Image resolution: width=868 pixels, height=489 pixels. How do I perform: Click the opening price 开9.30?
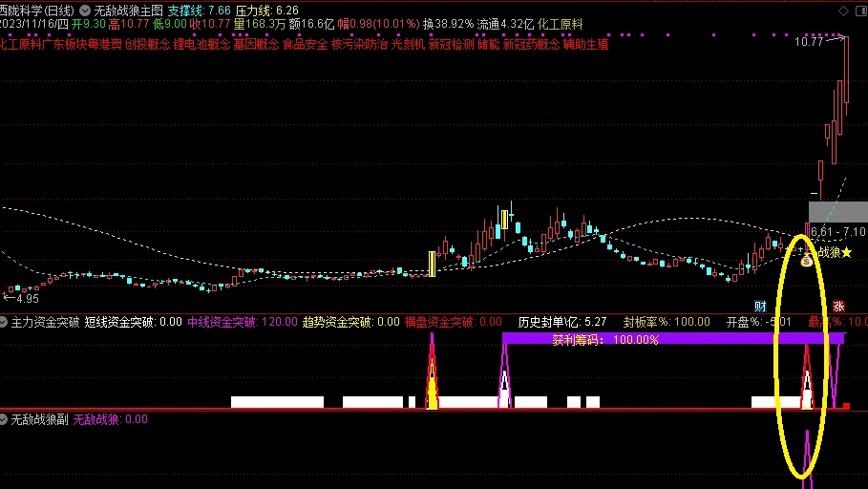[x=89, y=25]
